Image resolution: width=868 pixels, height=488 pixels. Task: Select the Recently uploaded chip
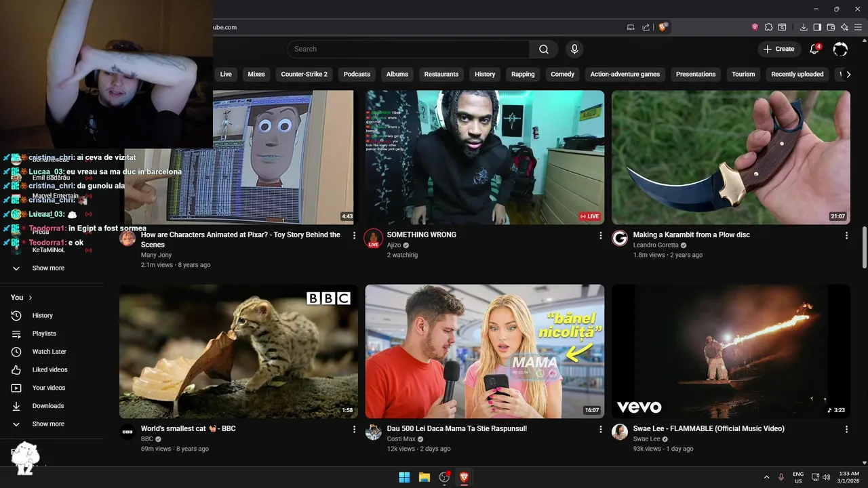(x=797, y=75)
